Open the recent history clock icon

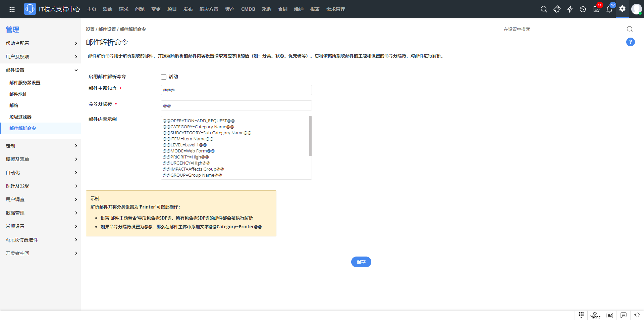[x=583, y=9]
